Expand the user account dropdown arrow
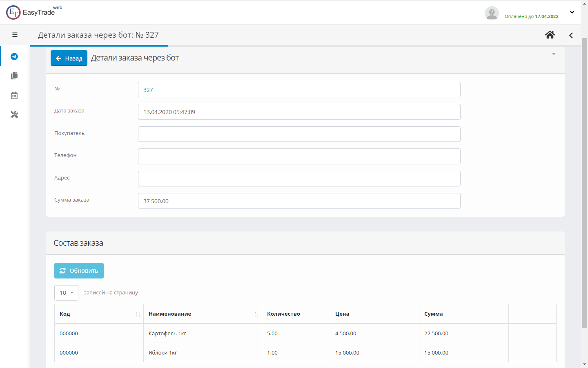This screenshot has width=588, height=368. tap(572, 12)
